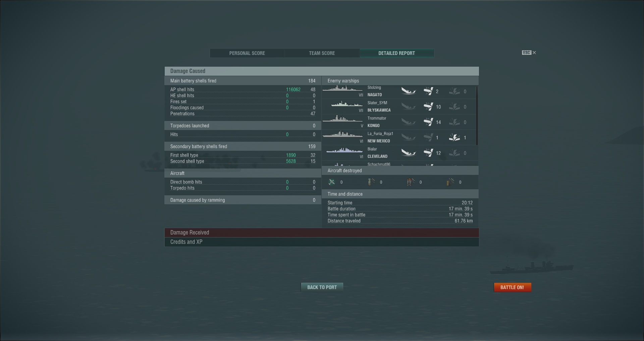Click First shell type damage 1890

click(x=291, y=155)
